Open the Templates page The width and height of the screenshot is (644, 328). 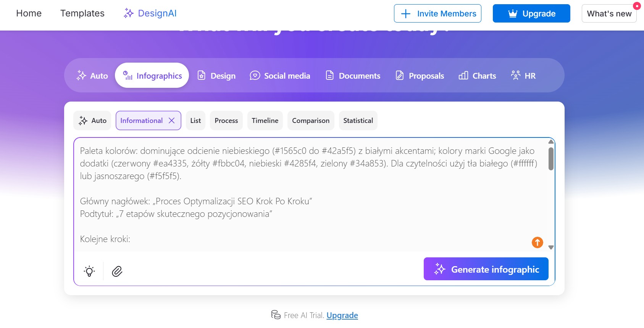tap(82, 13)
